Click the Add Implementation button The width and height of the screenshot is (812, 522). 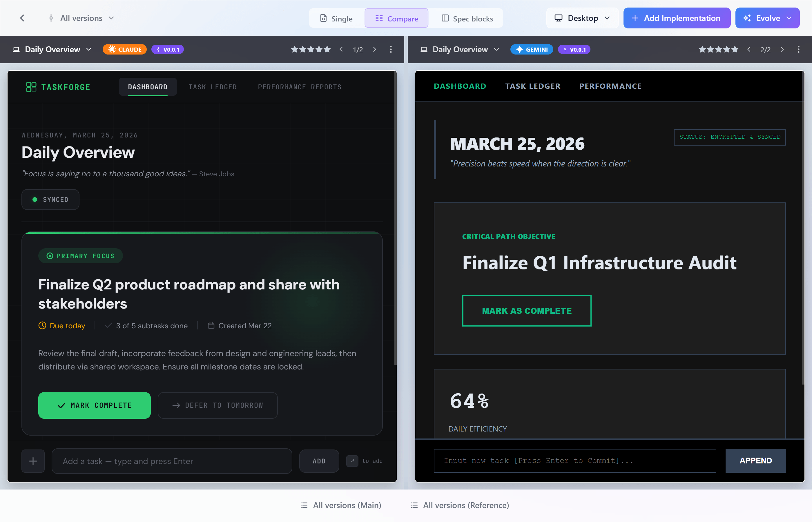click(677, 18)
